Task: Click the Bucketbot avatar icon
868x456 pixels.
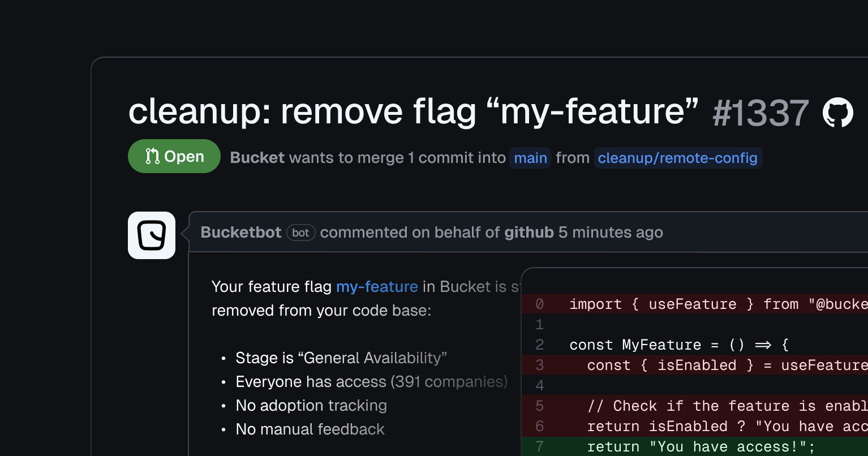Action: click(152, 235)
